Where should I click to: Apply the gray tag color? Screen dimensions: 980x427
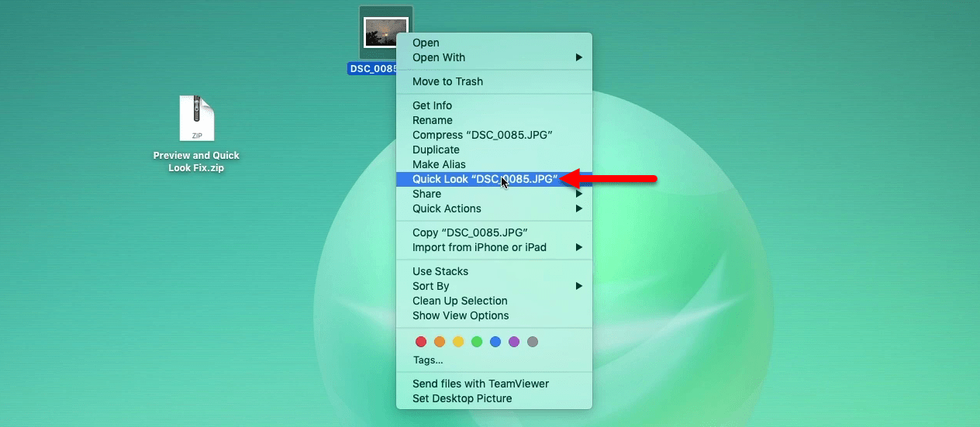(x=533, y=342)
